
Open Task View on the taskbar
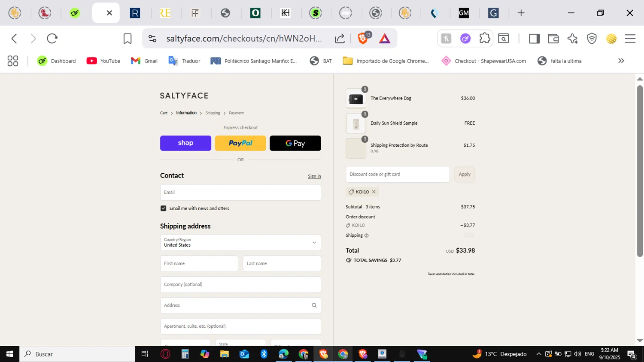click(x=145, y=354)
